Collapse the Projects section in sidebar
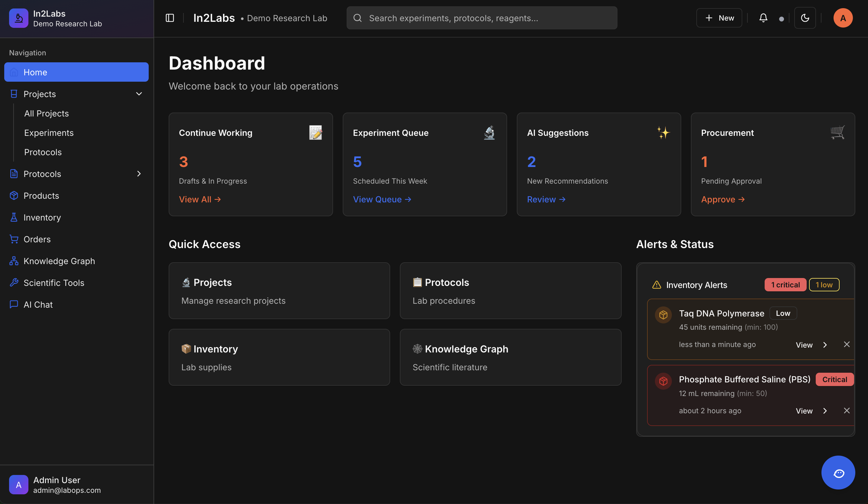 139,94
